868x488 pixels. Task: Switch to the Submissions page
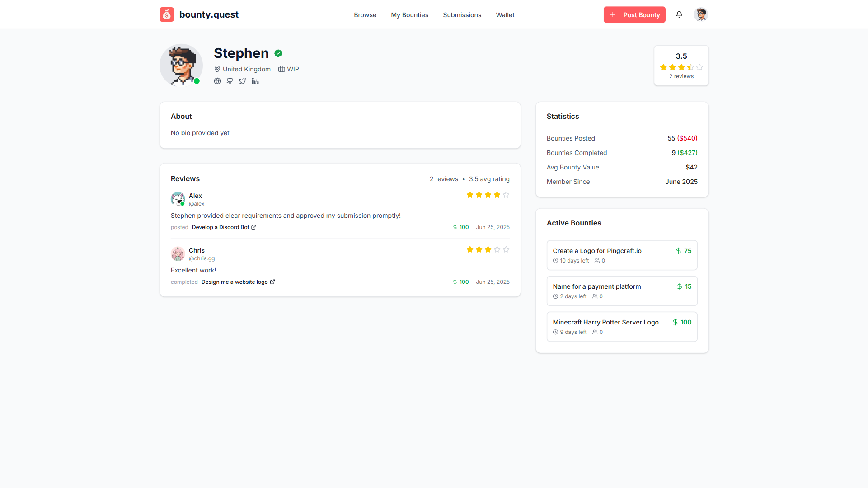coord(462,15)
